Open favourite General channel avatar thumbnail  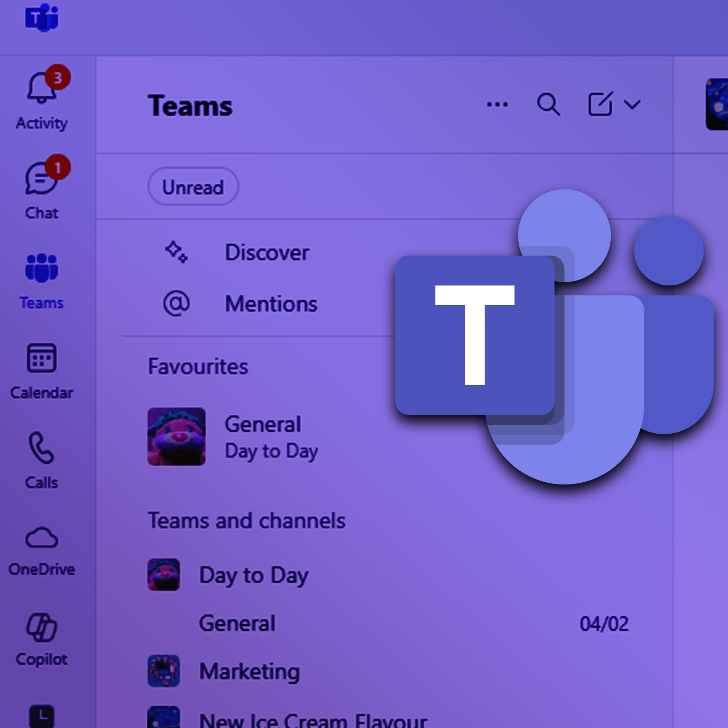point(176,437)
